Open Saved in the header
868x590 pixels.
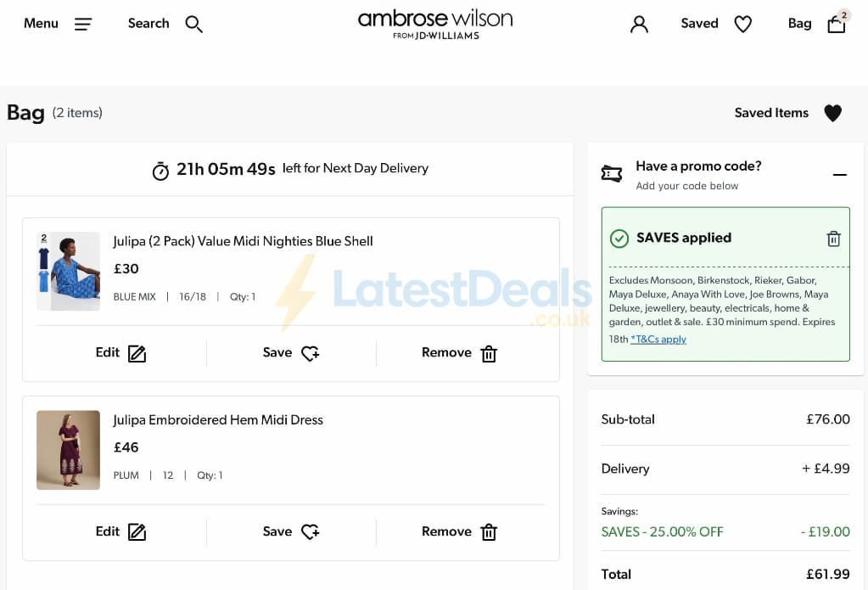[x=699, y=23]
